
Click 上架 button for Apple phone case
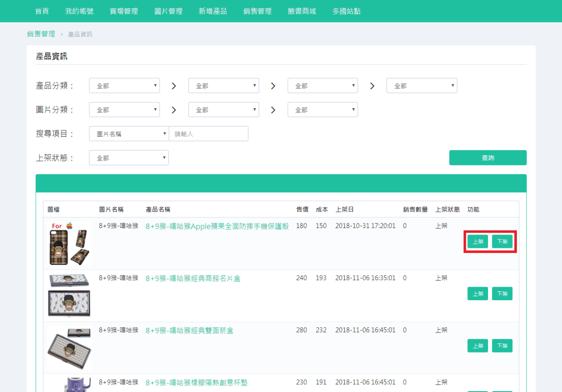point(478,242)
